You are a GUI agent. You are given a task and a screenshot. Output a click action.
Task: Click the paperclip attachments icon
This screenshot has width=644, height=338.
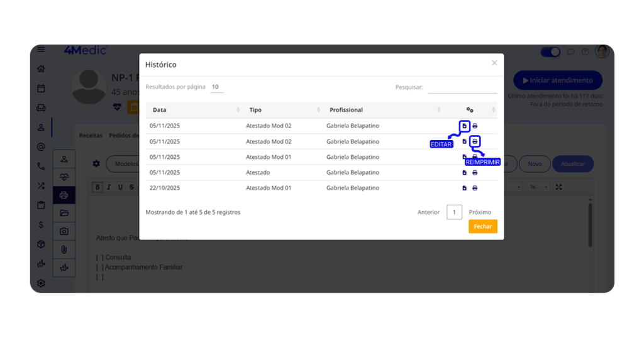(64, 249)
